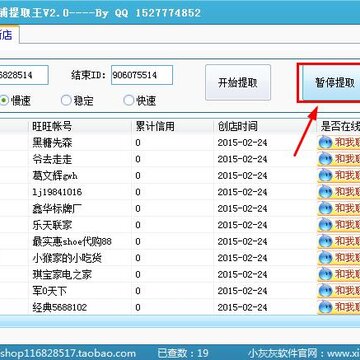The image size is (360, 360).
Task: Select the 最实惠shoe代购88 table row
Action: 180,241
